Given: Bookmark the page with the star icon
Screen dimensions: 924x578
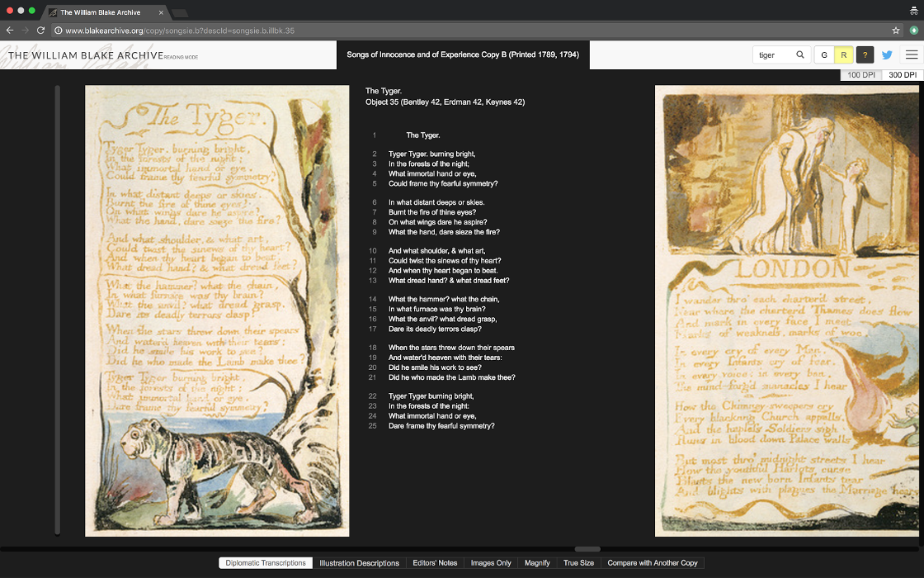Looking at the screenshot, I should click(896, 30).
